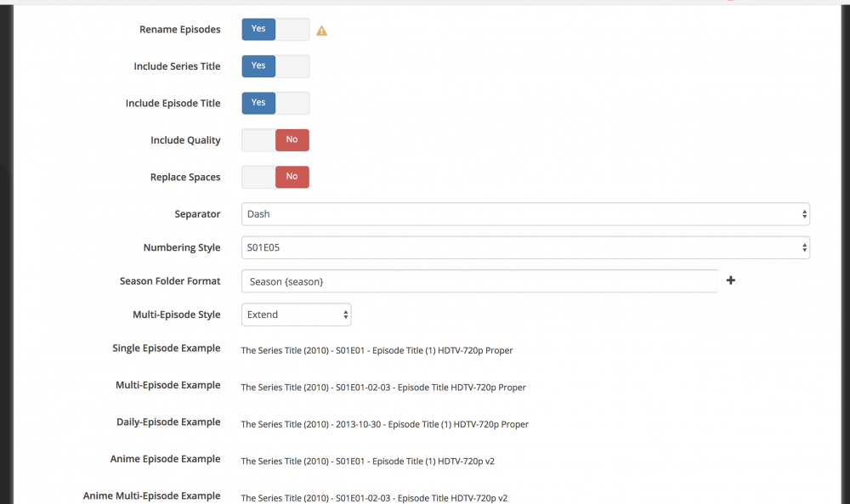Click the example text containing '2013-10-30'

pyautogui.click(x=385, y=424)
